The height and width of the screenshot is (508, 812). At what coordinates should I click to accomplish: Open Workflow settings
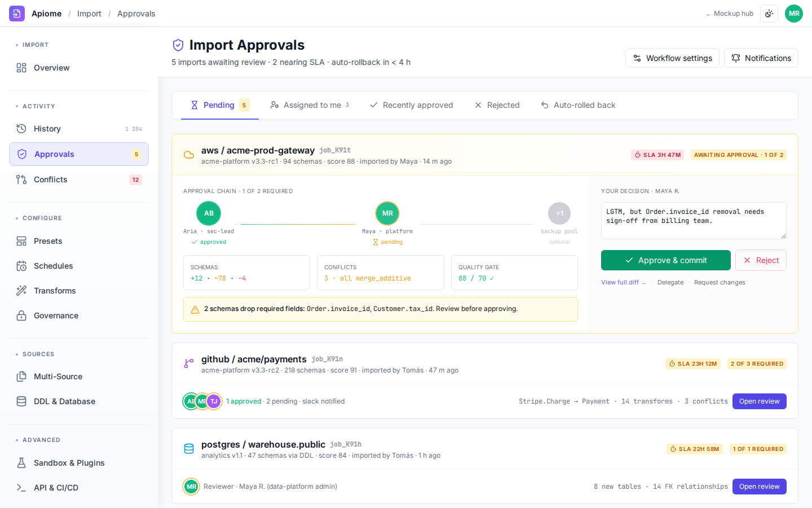tap(672, 58)
